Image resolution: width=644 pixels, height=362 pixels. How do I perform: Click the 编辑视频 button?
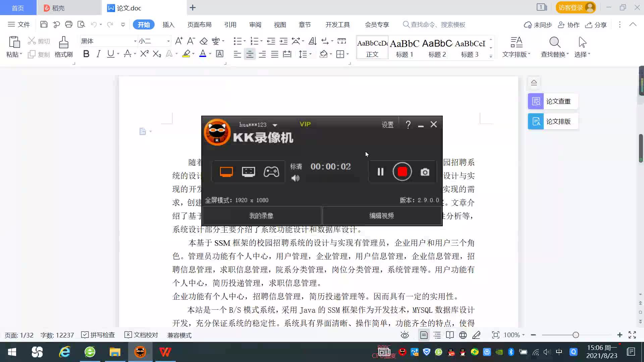[x=382, y=216]
